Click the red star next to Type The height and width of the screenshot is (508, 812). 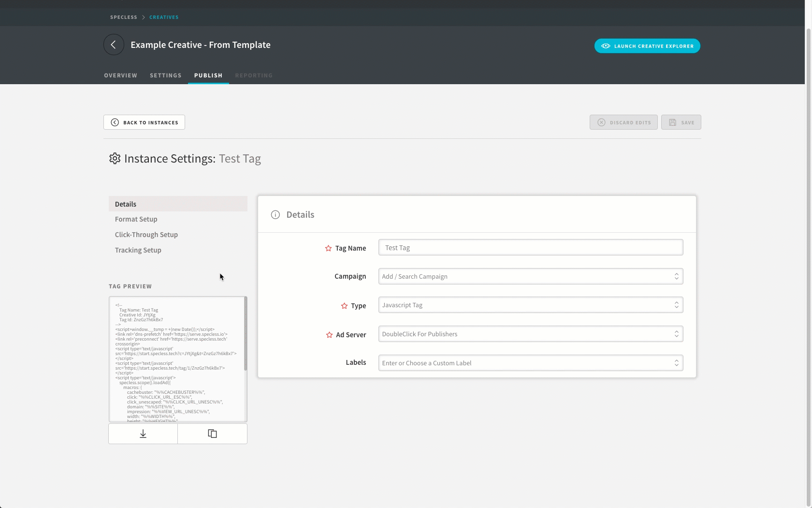(344, 306)
